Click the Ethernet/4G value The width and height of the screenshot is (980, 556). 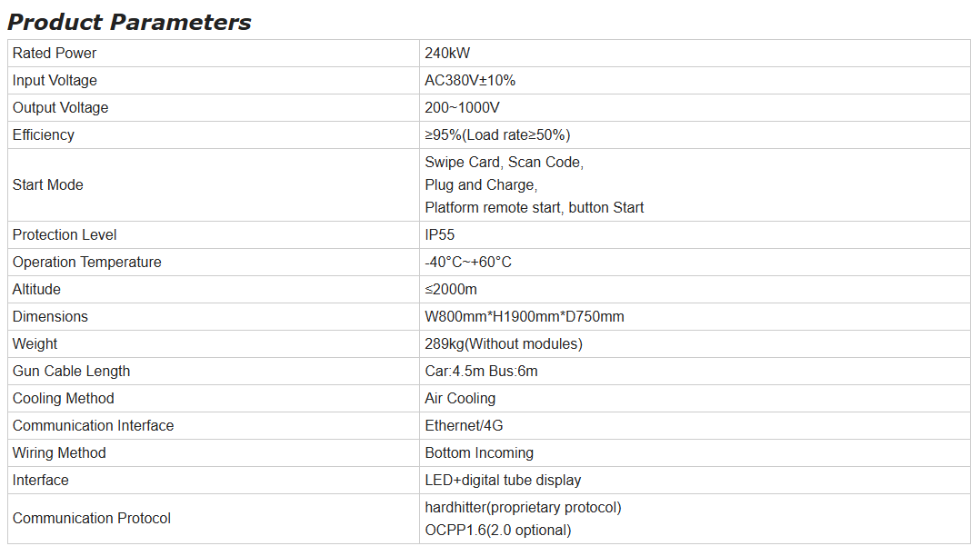click(x=464, y=425)
